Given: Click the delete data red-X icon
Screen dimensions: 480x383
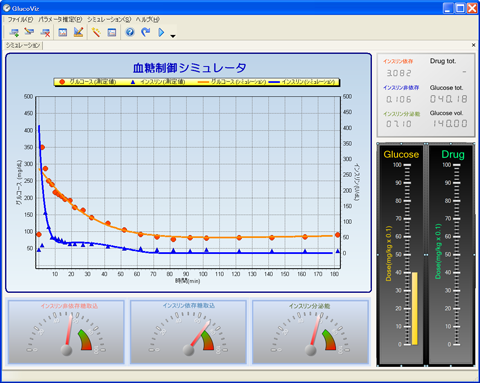Looking at the screenshot, I should click(45, 32).
